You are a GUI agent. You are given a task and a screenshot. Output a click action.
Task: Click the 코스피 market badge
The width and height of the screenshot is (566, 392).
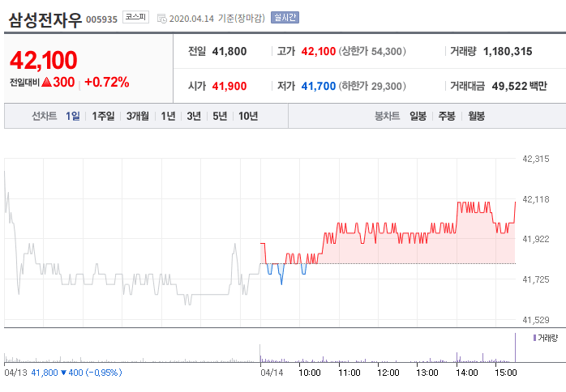pos(135,17)
